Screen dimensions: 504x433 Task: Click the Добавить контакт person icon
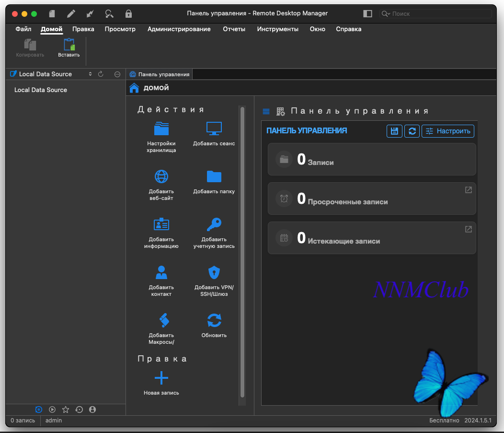click(x=161, y=272)
